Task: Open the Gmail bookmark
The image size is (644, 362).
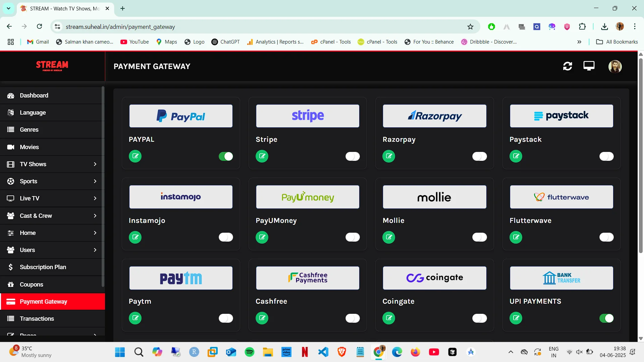Action: pyautogui.click(x=38, y=42)
